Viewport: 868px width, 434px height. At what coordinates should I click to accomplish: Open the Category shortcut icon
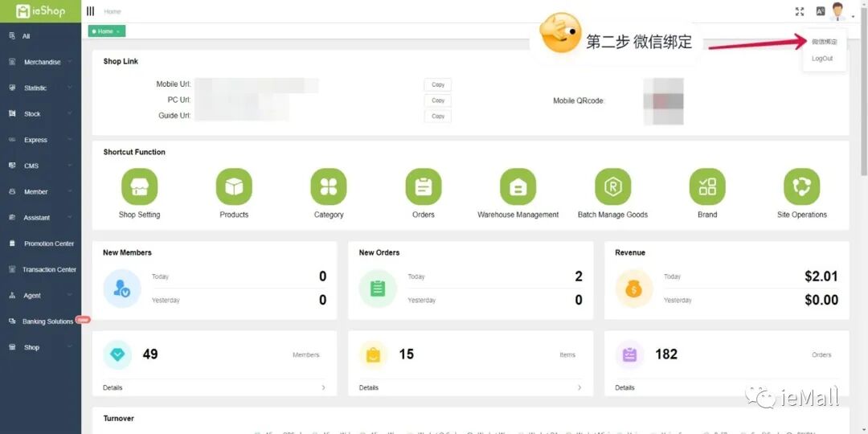point(329,186)
